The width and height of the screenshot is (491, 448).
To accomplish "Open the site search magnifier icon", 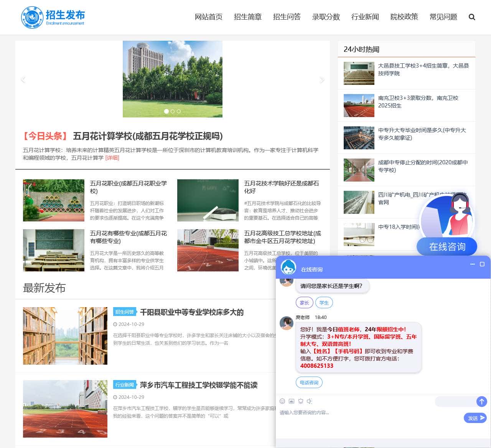I will click(471, 17).
